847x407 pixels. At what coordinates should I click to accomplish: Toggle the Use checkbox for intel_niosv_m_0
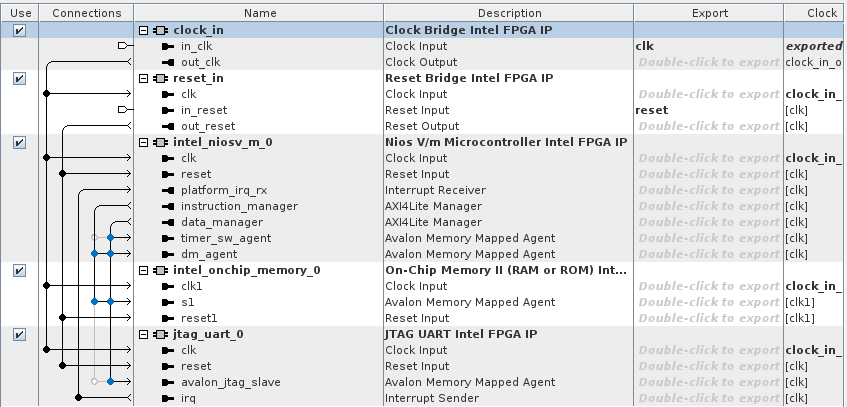point(19,142)
